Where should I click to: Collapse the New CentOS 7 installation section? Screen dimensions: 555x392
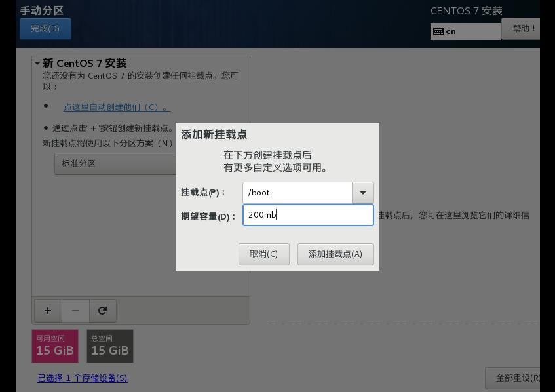coord(37,64)
